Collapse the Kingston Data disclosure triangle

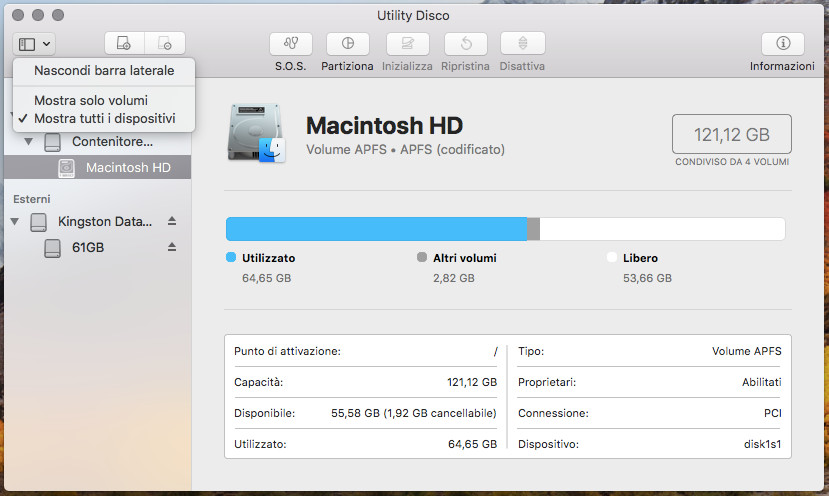(x=15, y=222)
